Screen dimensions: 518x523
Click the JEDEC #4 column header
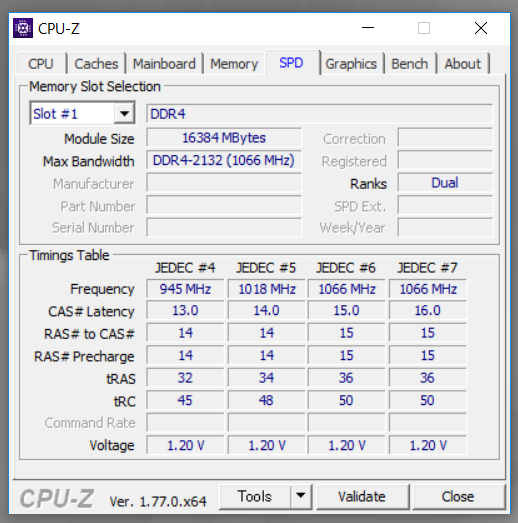[x=185, y=268]
